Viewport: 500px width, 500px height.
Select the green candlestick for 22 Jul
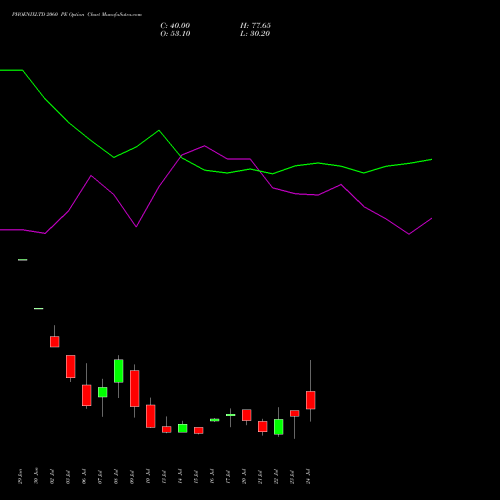(279, 427)
